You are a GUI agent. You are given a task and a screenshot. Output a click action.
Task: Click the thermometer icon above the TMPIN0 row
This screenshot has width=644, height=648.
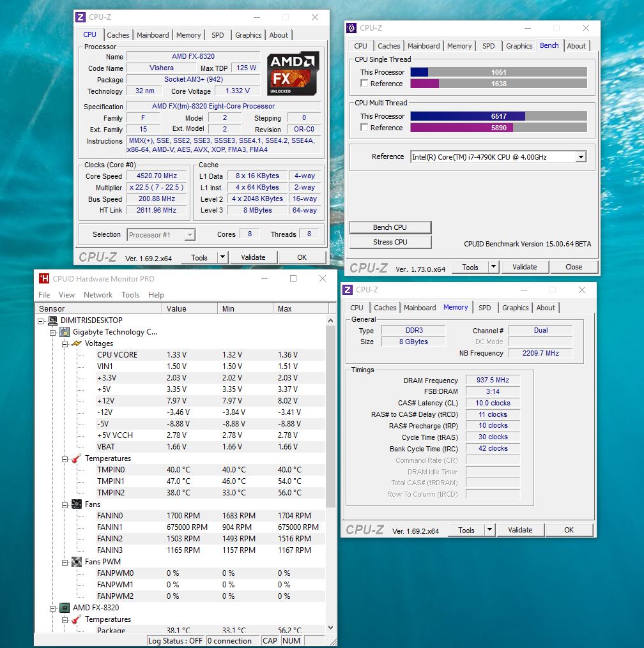tap(77, 458)
